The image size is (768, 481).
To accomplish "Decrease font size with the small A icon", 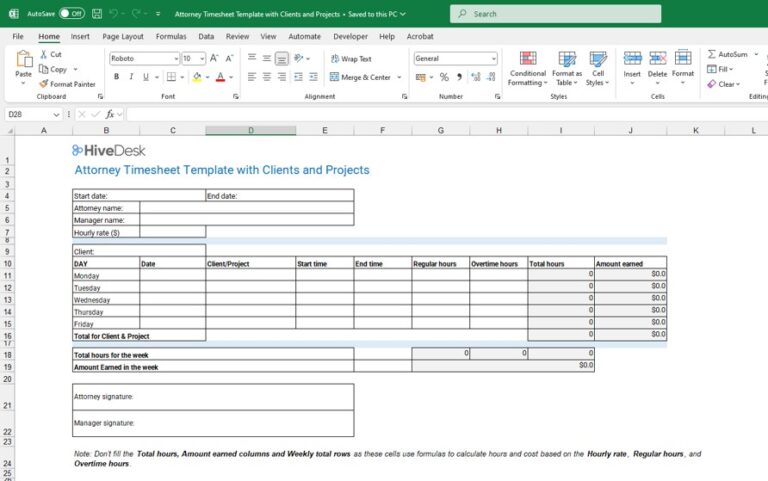I will click(x=229, y=58).
